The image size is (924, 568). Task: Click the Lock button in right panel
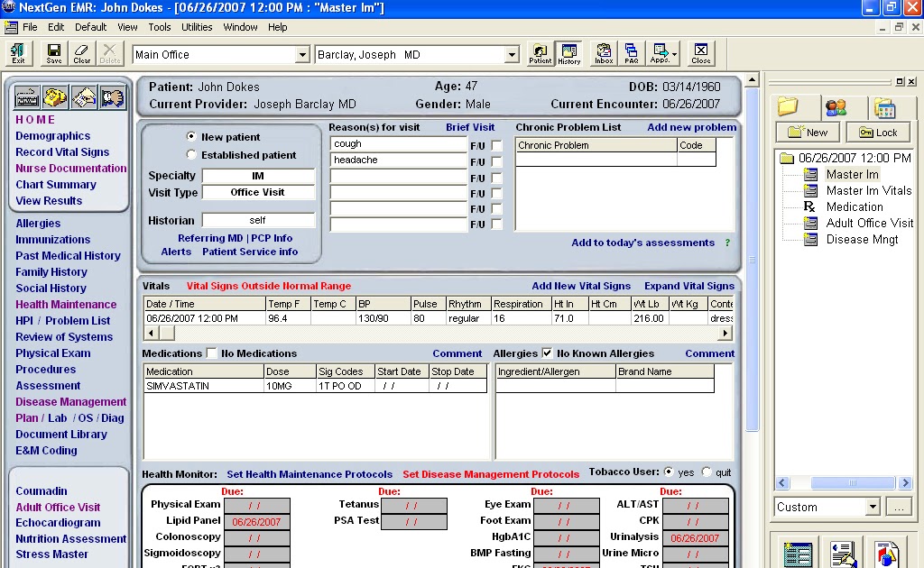(x=877, y=133)
